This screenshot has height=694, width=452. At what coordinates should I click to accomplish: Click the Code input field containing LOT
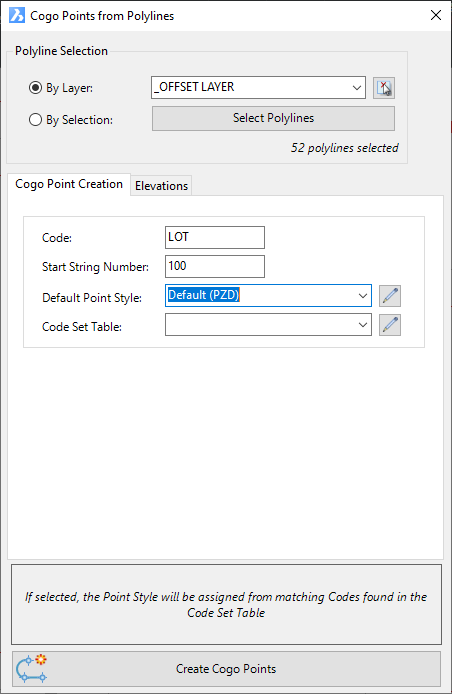[x=215, y=237]
